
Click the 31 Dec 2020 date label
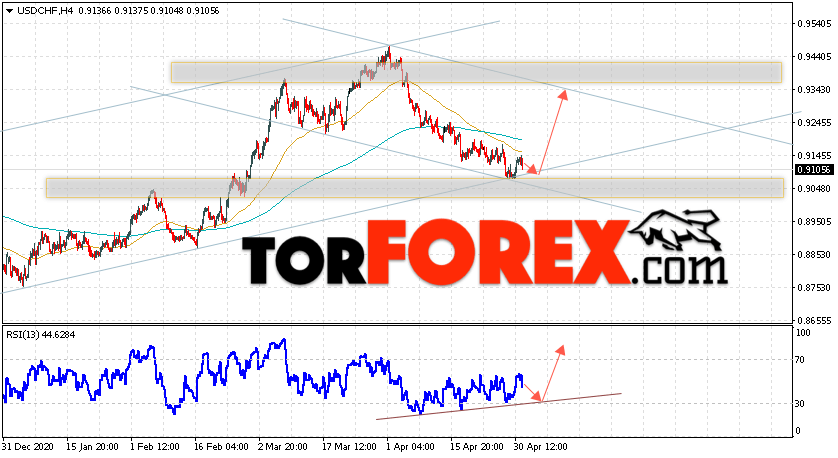click(27, 446)
